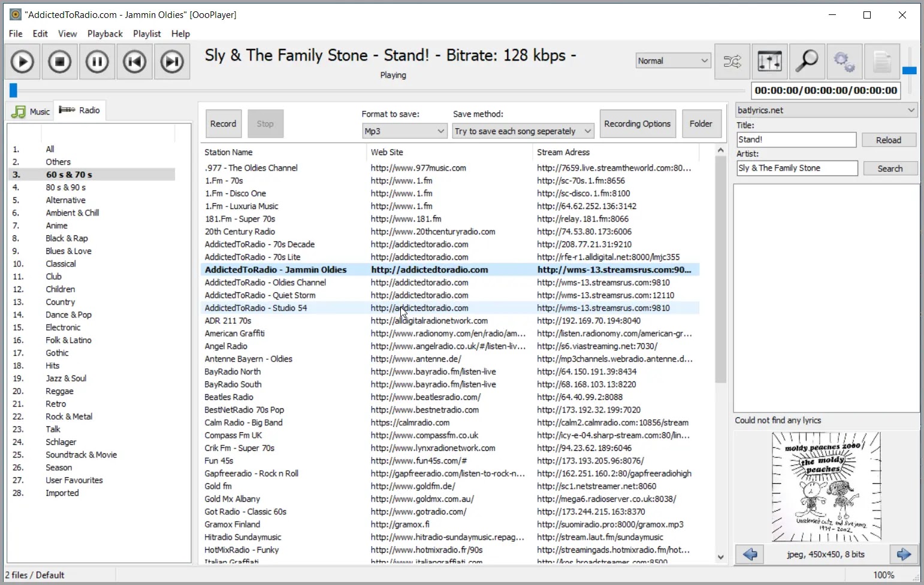This screenshot has width=924, height=585.
Task: Click the document page toolbar icon
Action: tap(882, 62)
